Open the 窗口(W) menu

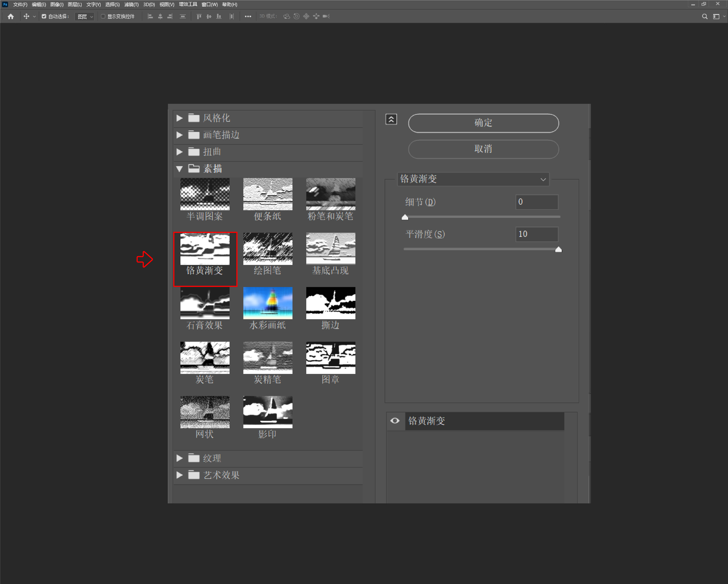(x=210, y=4)
